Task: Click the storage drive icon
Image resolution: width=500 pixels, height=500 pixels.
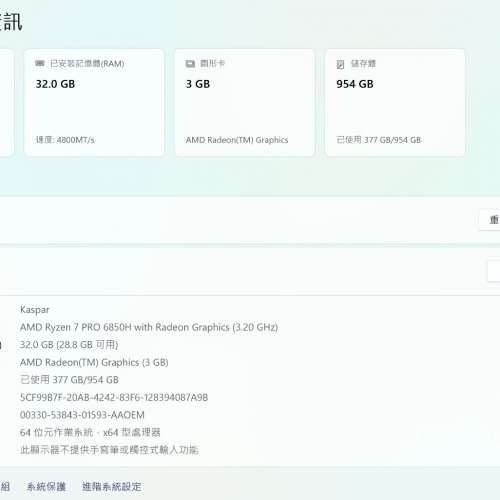Action: [x=340, y=64]
